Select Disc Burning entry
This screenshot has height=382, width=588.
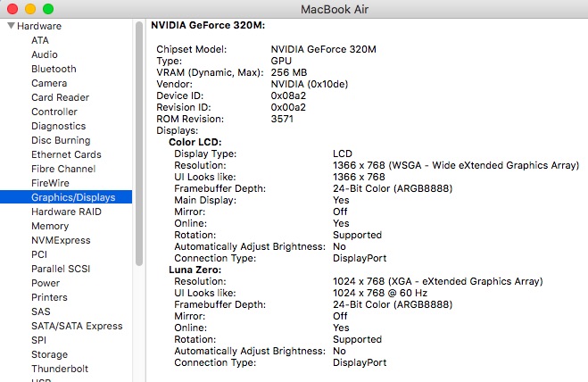(x=61, y=140)
